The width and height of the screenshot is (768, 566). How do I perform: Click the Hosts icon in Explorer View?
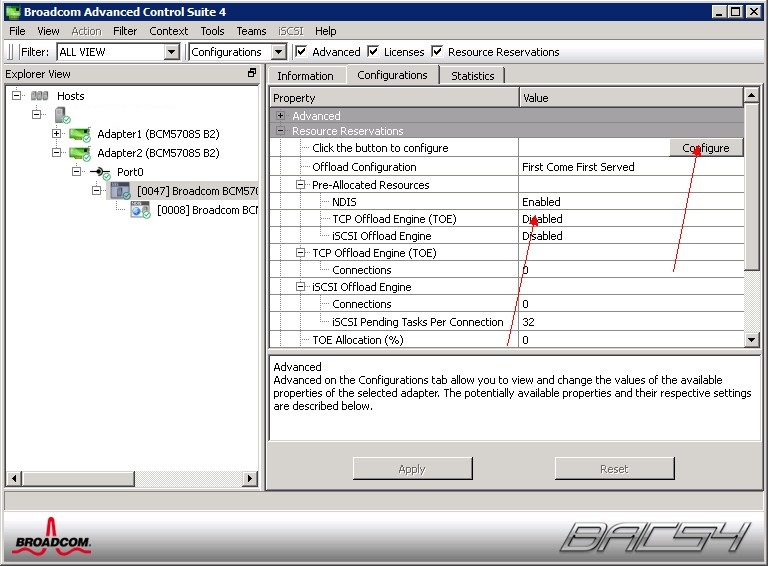pyautogui.click(x=40, y=96)
